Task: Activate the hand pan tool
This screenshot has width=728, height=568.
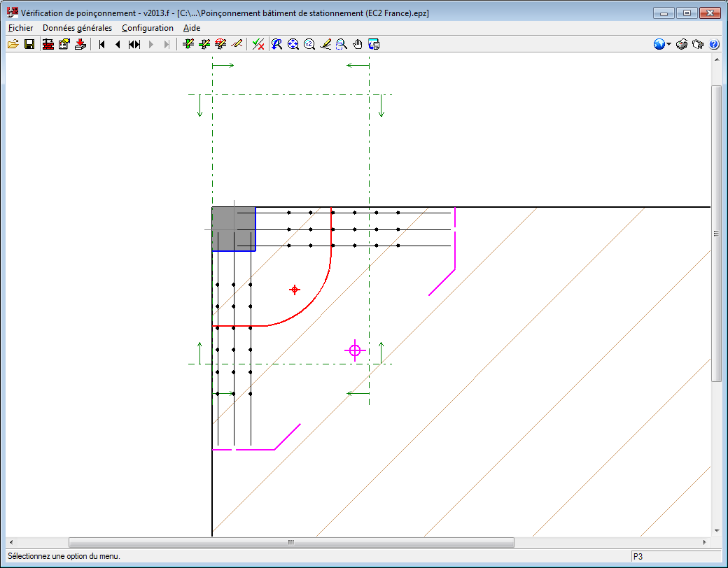Action: [358, 44]
